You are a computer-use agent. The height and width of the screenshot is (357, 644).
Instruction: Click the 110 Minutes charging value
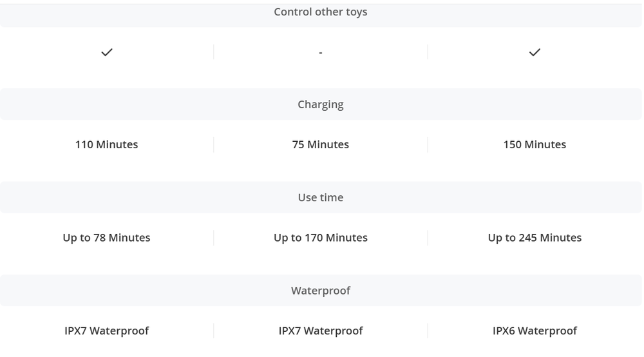click(107, 145)
